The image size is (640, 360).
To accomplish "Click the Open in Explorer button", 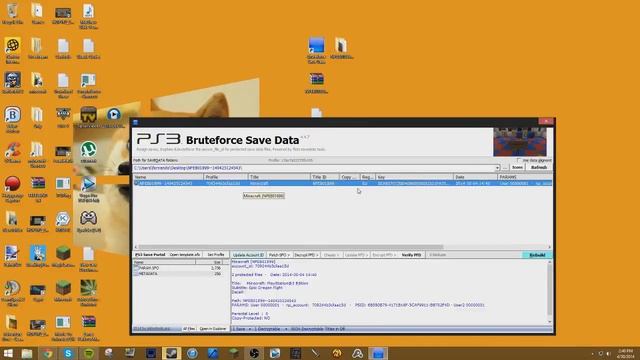I will [213, 329].
